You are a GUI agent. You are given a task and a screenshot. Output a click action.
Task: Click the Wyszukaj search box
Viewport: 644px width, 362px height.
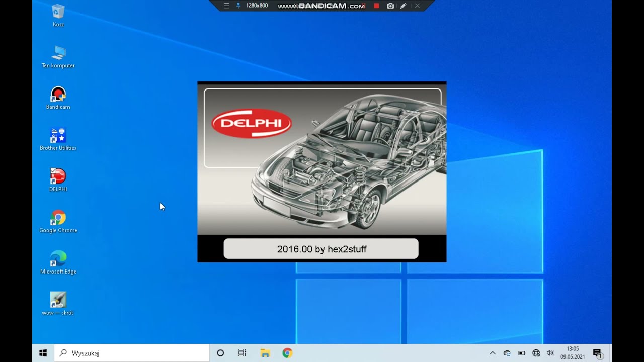132,353
